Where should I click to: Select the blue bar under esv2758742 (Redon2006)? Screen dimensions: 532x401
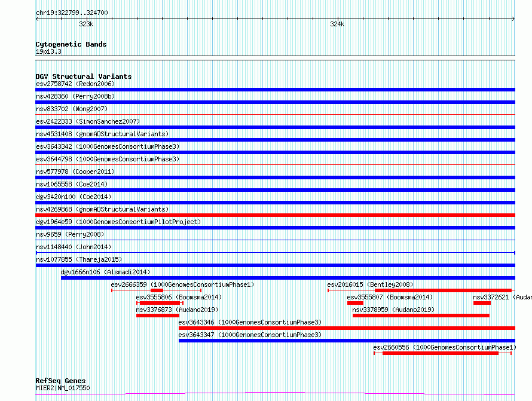[x=275, y=90]
